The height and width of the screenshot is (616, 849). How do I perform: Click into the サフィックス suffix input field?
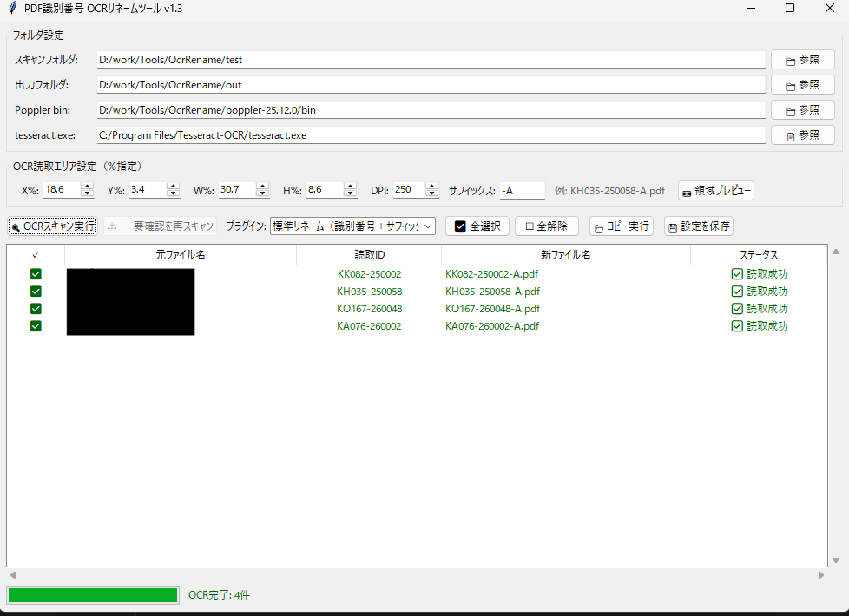click(522, 191)
